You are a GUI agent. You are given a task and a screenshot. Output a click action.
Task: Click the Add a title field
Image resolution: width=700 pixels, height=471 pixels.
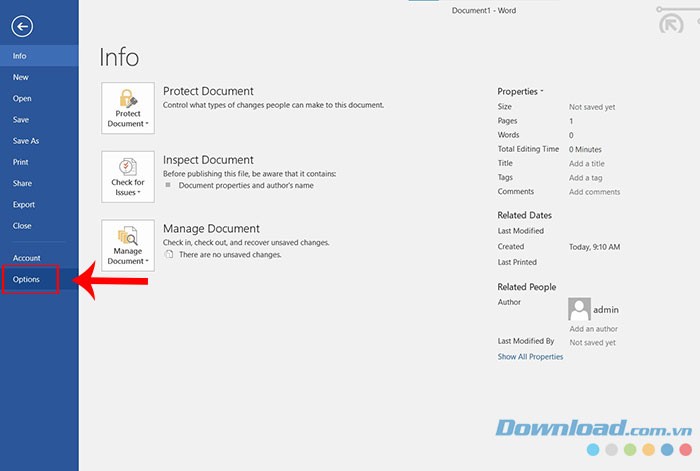pyautogui.click(x=587, y=163)
